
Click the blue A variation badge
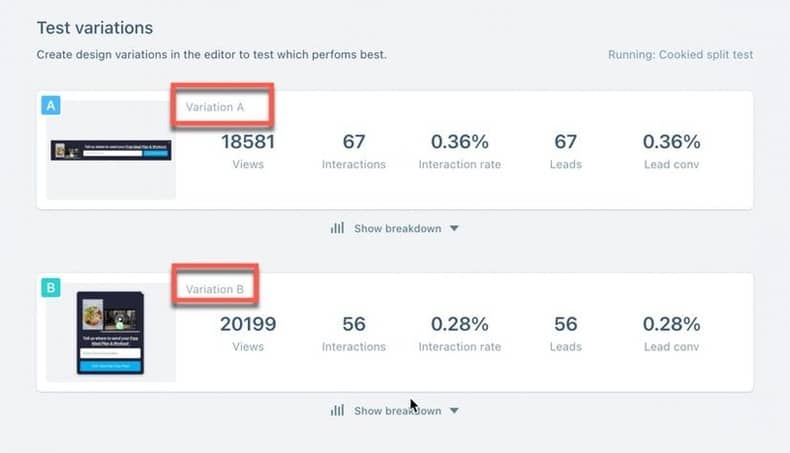pyautogui.click(x=51, y=105)
